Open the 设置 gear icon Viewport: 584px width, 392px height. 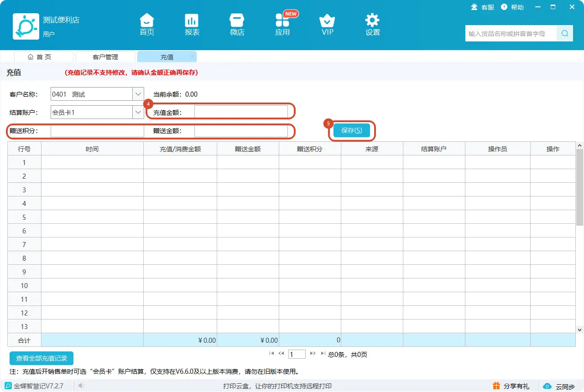372,21
